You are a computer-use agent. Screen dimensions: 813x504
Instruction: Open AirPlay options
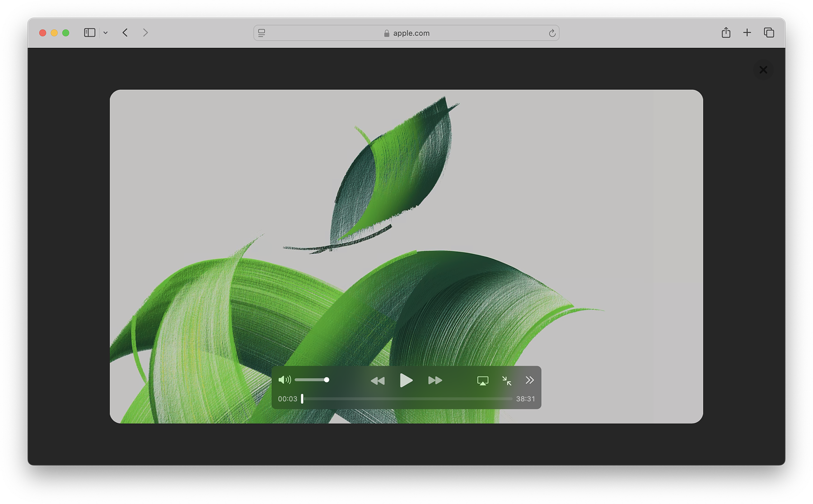pyautogui.click(x=483, y=381)
